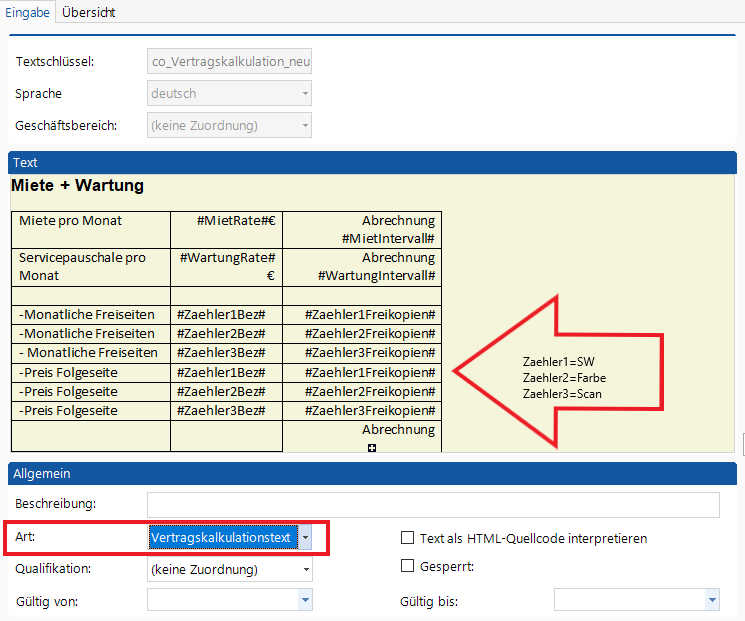Click the small plus icon below the table
The image size is (745, 621).
coord(371,448)
